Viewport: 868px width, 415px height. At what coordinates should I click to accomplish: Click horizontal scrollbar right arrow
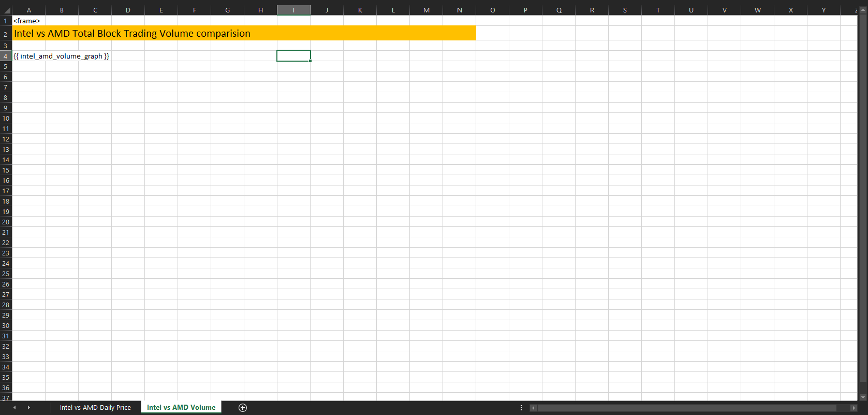pos(854,408)
